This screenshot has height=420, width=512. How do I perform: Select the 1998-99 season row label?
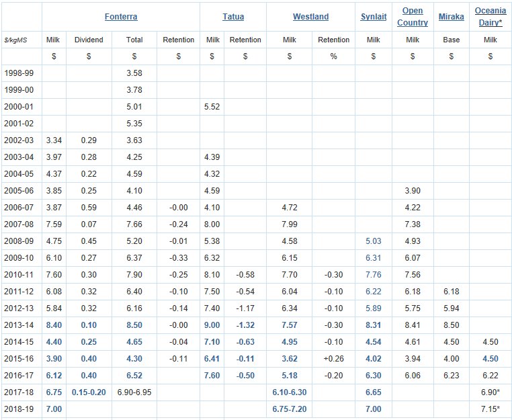tap(19, 73)
